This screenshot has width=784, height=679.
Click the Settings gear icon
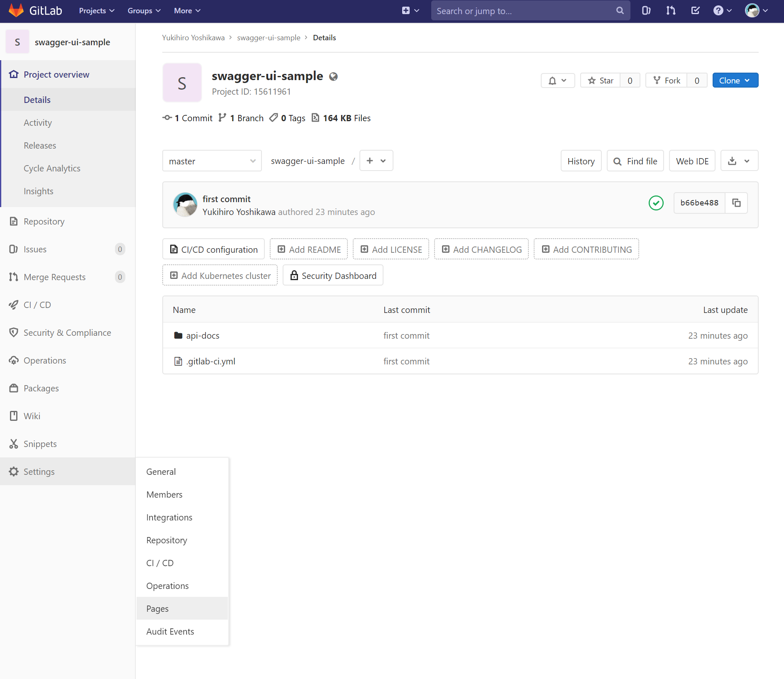(14, 471)
